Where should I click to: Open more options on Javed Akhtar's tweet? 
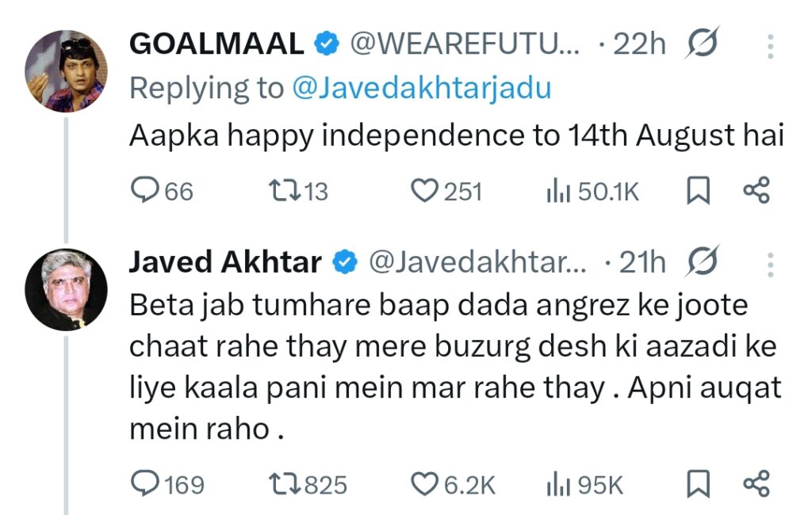[769, 263]
